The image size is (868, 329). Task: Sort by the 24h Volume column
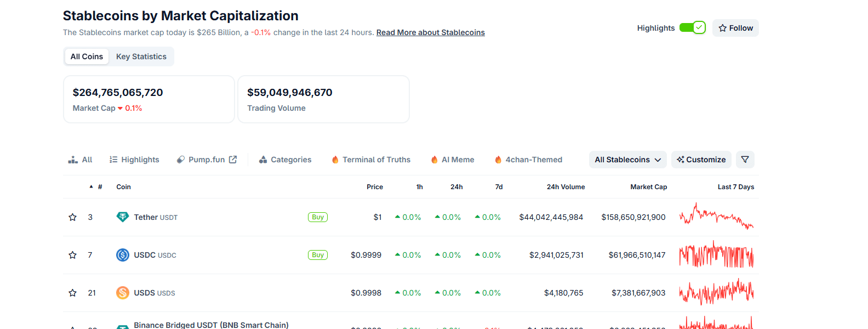[x=566, y=187]
